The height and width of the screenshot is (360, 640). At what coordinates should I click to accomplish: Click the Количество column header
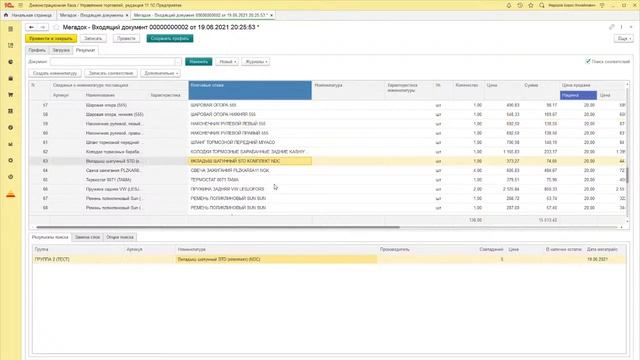tap(467, 85)
